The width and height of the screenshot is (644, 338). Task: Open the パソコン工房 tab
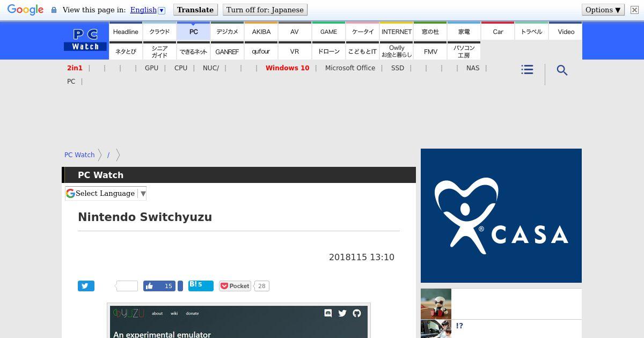[x=464, y=51]
